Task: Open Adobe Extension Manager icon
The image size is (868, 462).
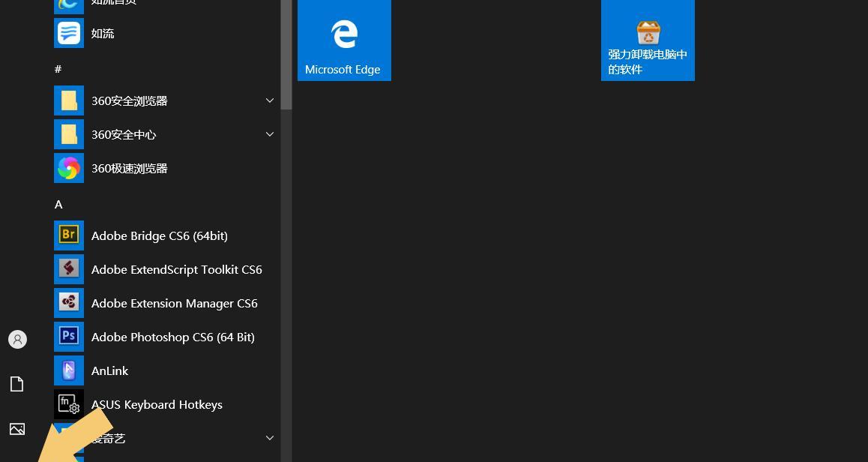Action: (69, 304)
